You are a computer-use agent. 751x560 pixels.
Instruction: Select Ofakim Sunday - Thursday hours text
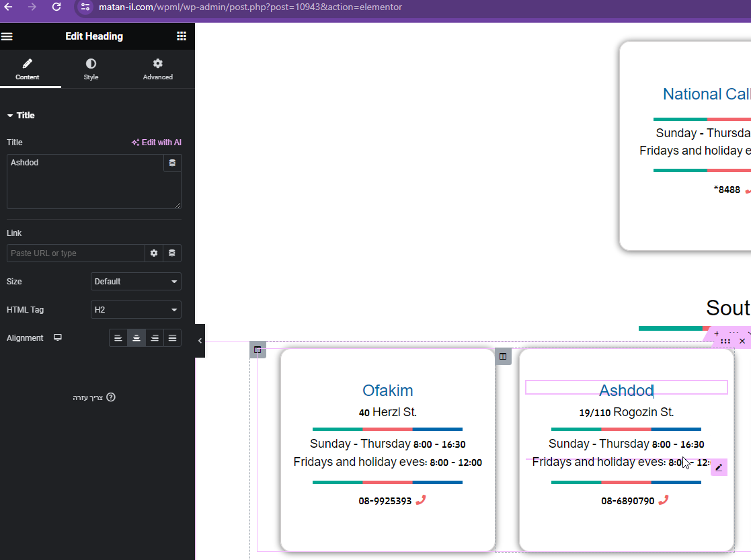coord(387,444)
